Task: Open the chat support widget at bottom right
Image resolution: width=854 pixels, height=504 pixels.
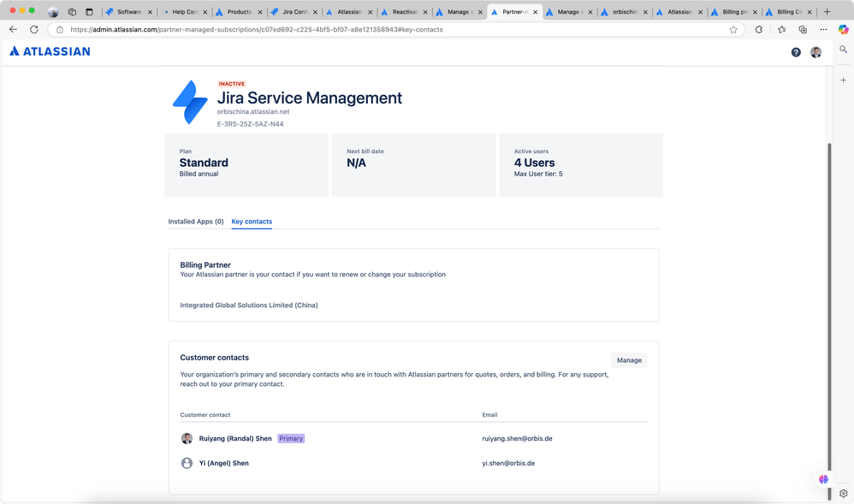Action: pyautogui.click(x=823, y=479)
